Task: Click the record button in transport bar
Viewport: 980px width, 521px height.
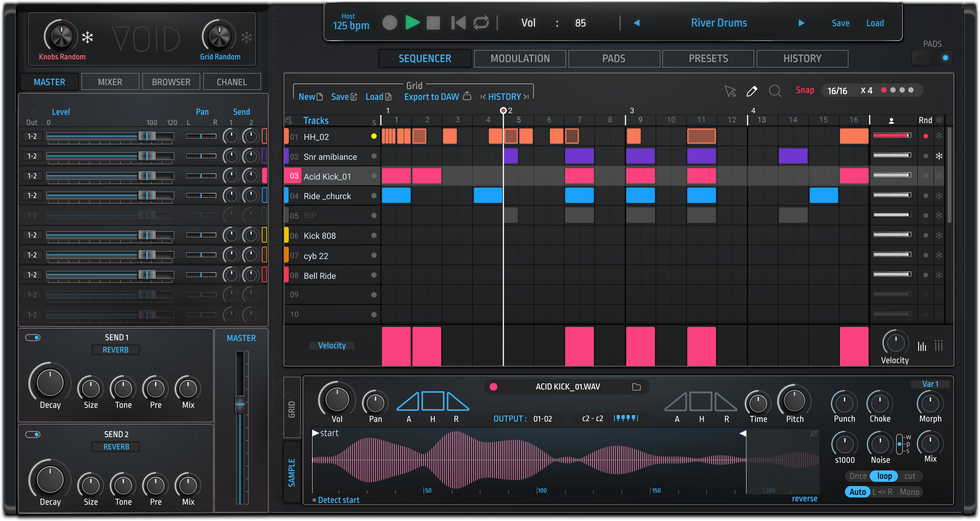Action: click(389, 23)
